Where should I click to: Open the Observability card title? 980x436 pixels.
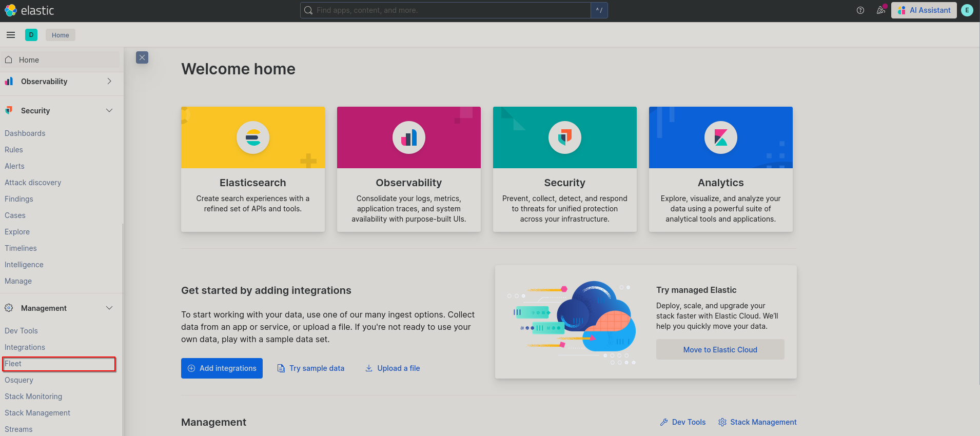point(409,183)
